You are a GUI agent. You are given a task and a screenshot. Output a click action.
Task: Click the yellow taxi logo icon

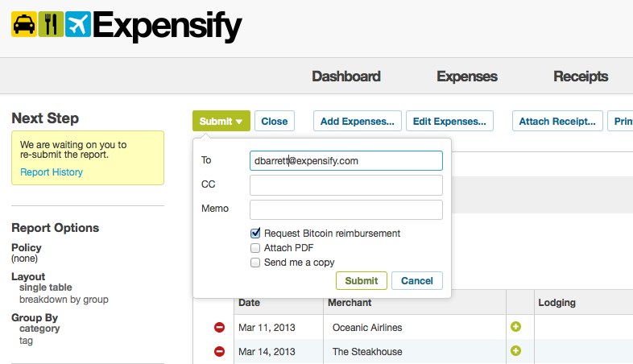click(x=24, y=24)
